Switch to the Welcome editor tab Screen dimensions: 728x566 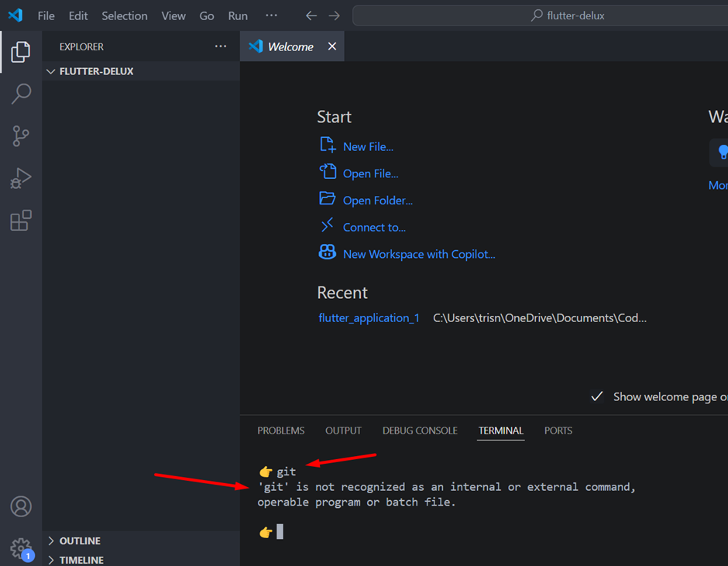pos(290,47)
